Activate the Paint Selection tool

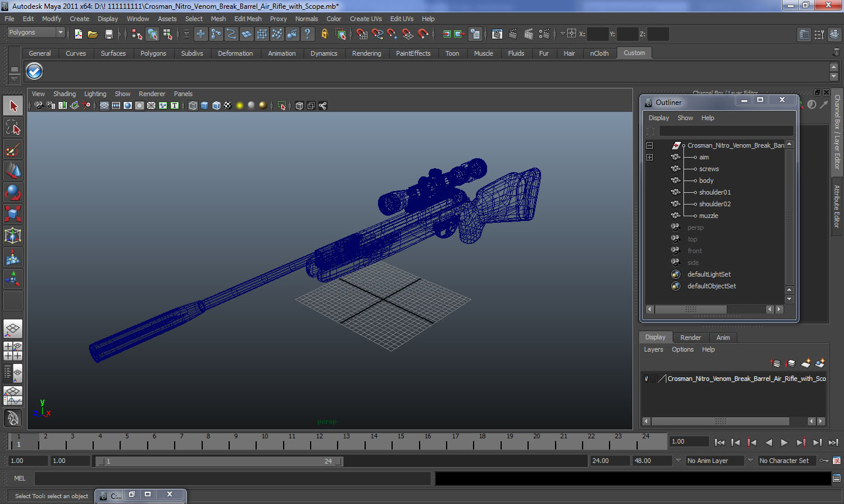click(x=13, y=149)
